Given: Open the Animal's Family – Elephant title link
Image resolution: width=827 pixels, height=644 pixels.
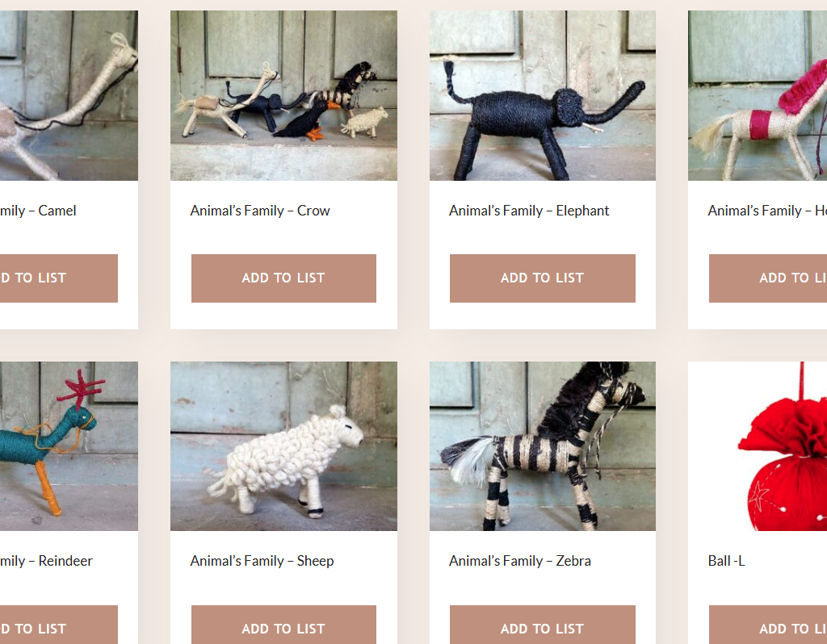Looking at the screenshot, I should click(x=529, y=211).
